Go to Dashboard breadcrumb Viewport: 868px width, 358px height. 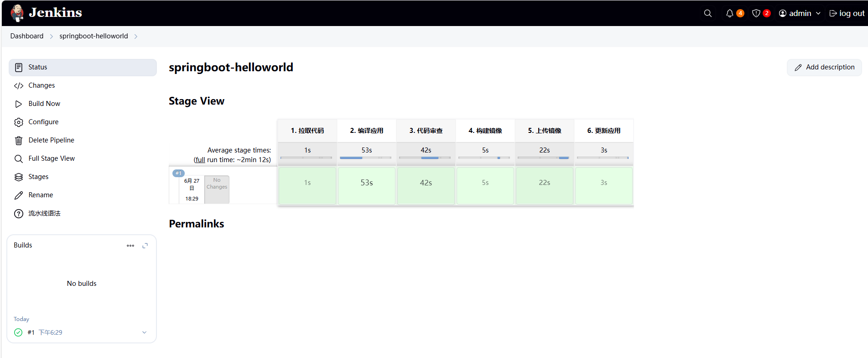pyautogui.click(x=27, y=36)
